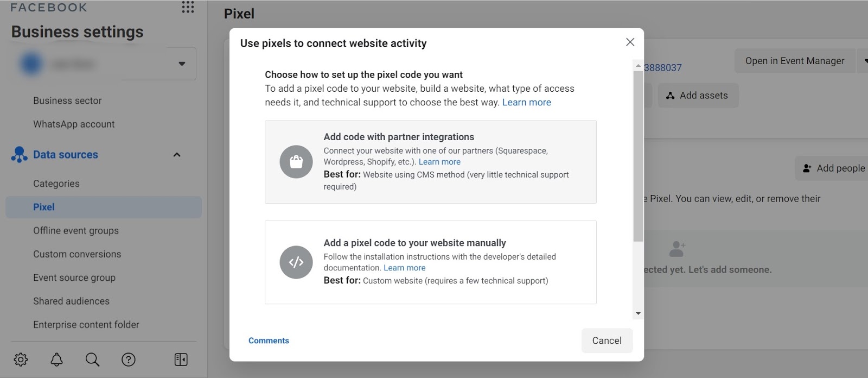Select Offline event groups in sidebar
The image size is (868, 378).
pos(76,231)
